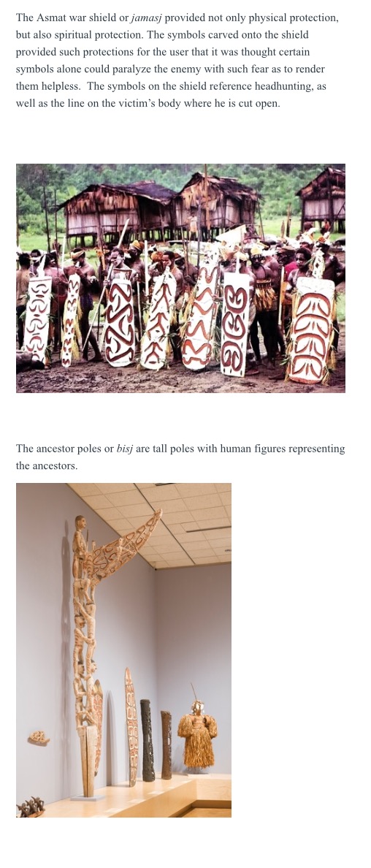The image size is (371, 868).
Task: Click the paragraph about Asmat war shields
Action: 177,61
